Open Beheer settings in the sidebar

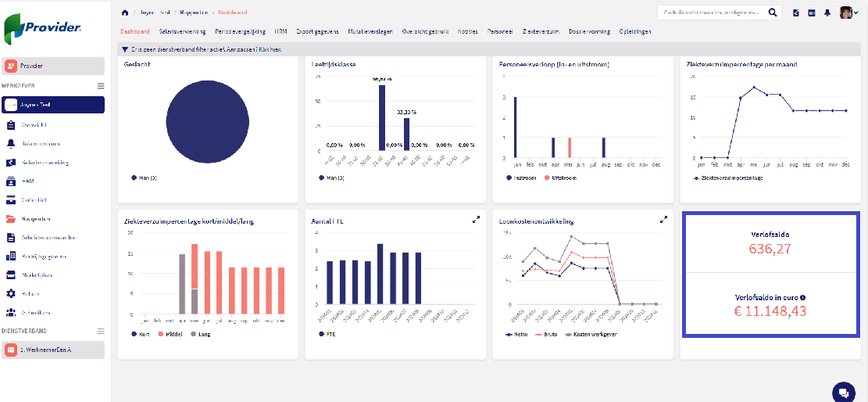[x=31, y=294]
